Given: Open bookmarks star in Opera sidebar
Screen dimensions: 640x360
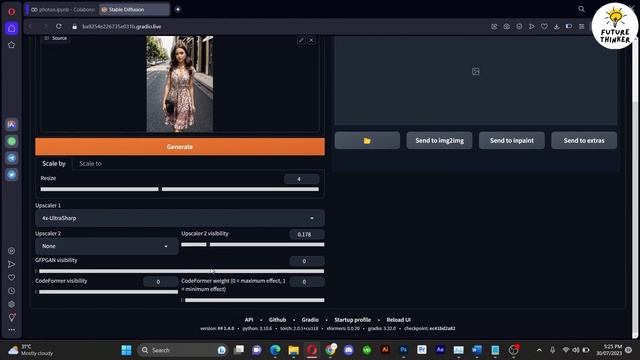Looking at the screenshot, I should (11, 44).
